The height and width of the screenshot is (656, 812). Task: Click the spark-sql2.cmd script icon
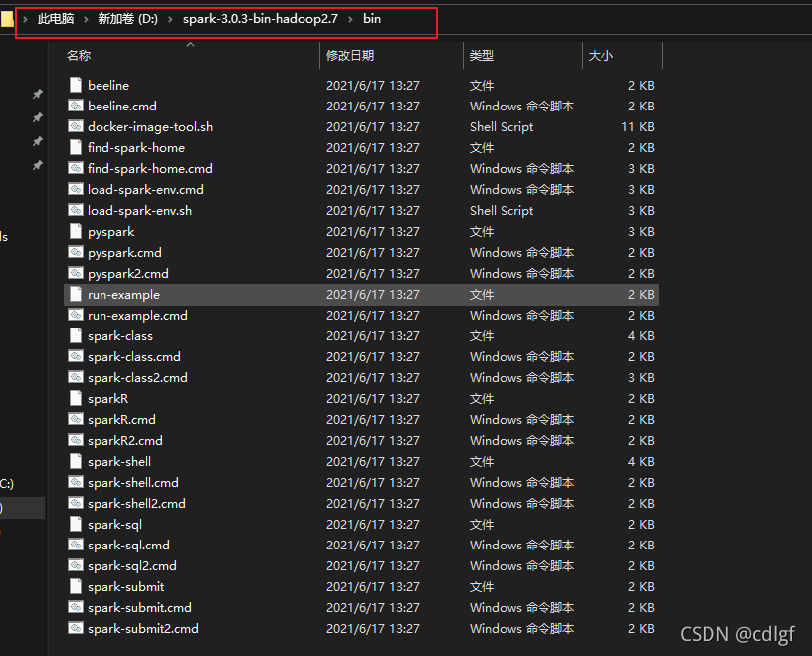(76, 565)
